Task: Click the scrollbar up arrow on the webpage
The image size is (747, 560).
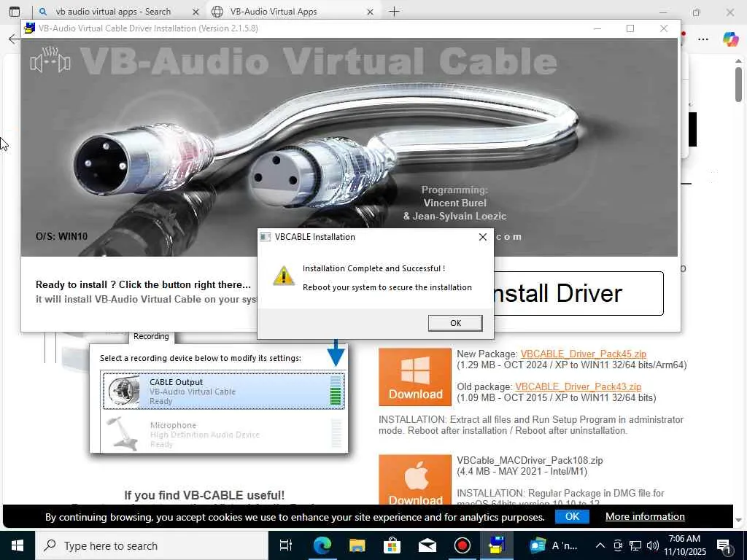Action: point(738,61)
